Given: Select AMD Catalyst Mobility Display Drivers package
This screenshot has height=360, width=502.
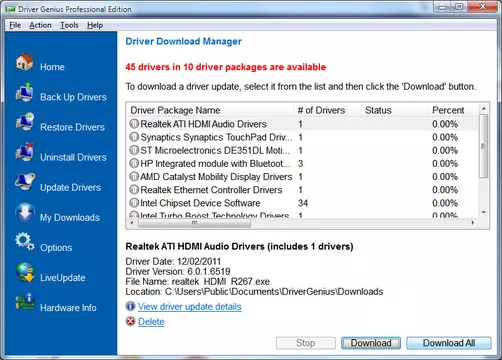Looking at the screenshot, I should point(303,177).
